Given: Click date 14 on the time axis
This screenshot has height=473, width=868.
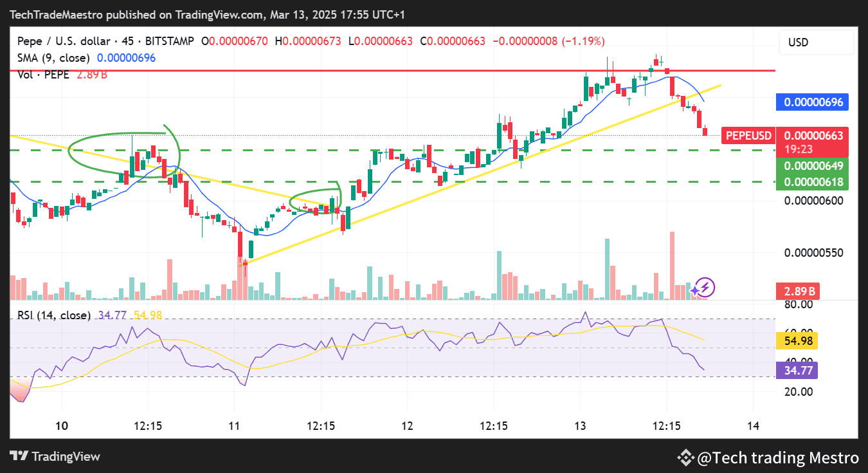Looking at the screenshot, I should (754, 426).
